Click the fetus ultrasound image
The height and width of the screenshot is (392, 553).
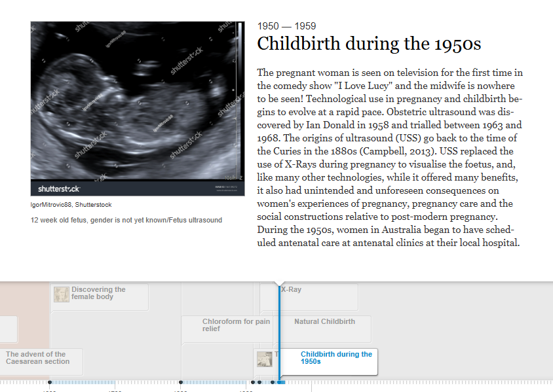click(x=137, y=108)
